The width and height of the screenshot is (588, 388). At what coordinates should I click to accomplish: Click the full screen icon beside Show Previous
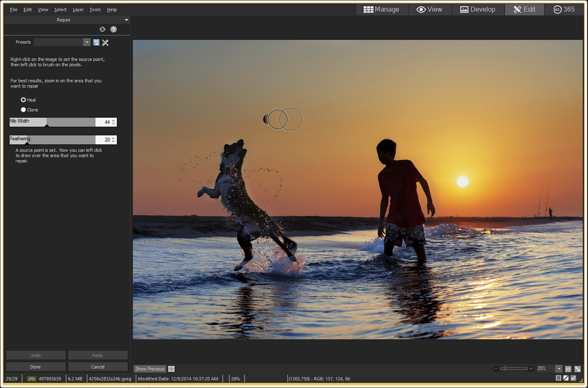pyautogui.click(x=171, y=369)
